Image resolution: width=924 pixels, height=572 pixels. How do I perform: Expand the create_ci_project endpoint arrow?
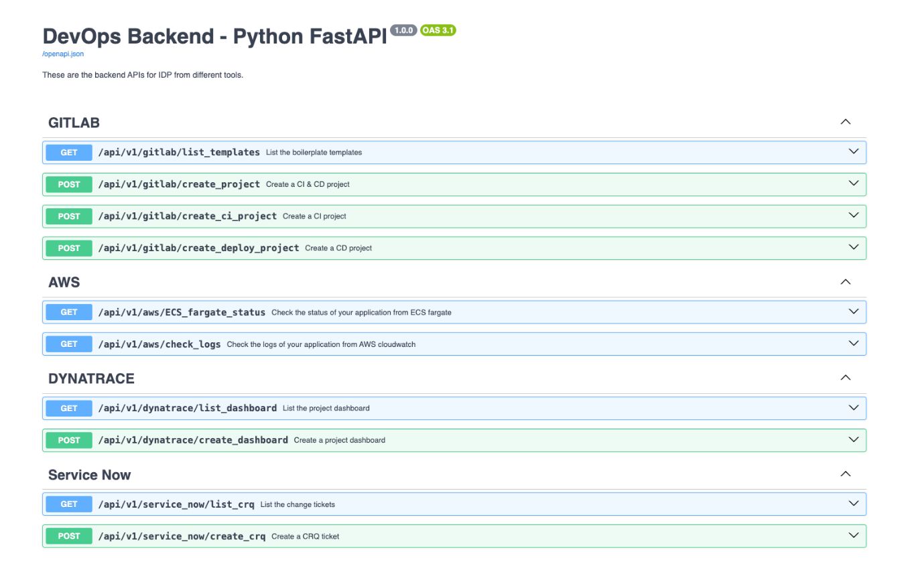pyautogui.click(x=854, y=216)
